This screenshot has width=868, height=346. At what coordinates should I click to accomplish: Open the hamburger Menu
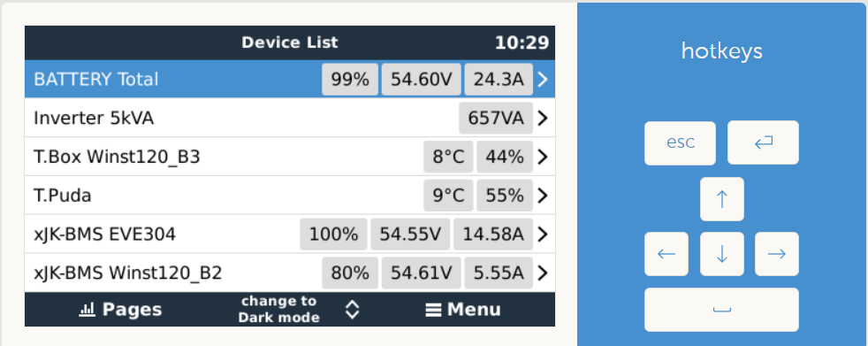(x=463, y=310)
